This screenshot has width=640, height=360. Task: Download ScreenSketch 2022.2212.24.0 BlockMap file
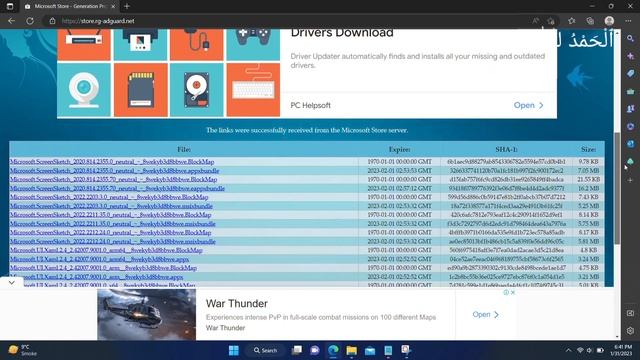pyautogui.click(x=110, y=232)
